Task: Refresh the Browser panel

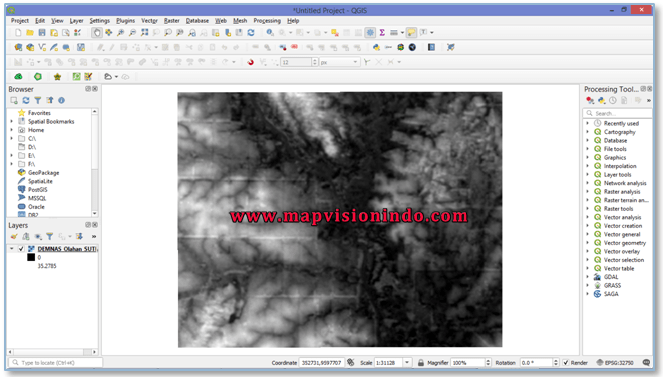Action: click(26, 100)
